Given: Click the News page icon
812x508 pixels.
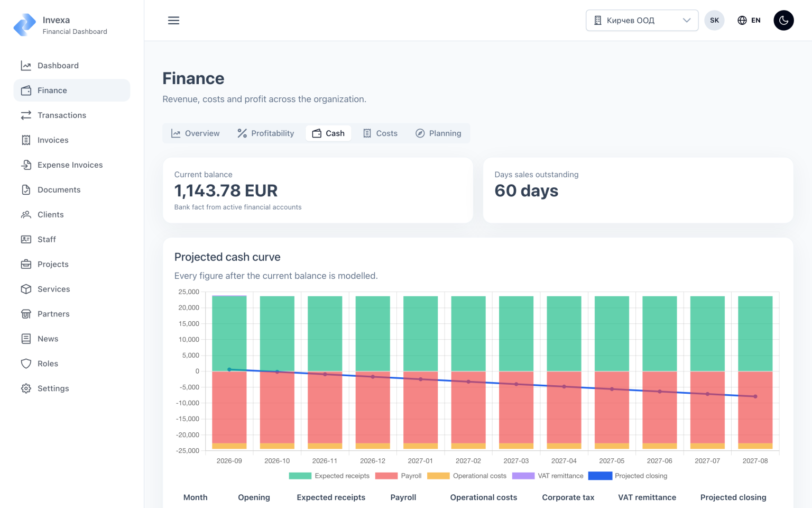Looking at the screenshot, I should coord(26,339).
